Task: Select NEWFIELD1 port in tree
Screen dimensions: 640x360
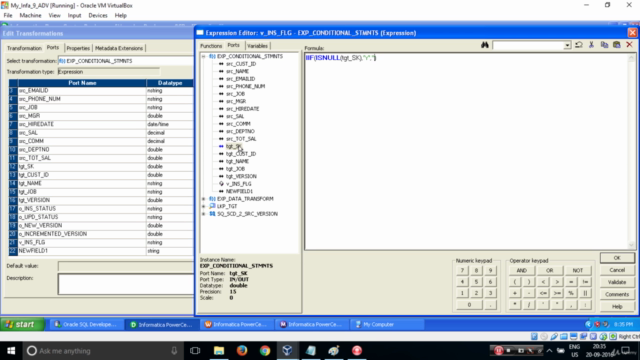Action: coord(239,191)
